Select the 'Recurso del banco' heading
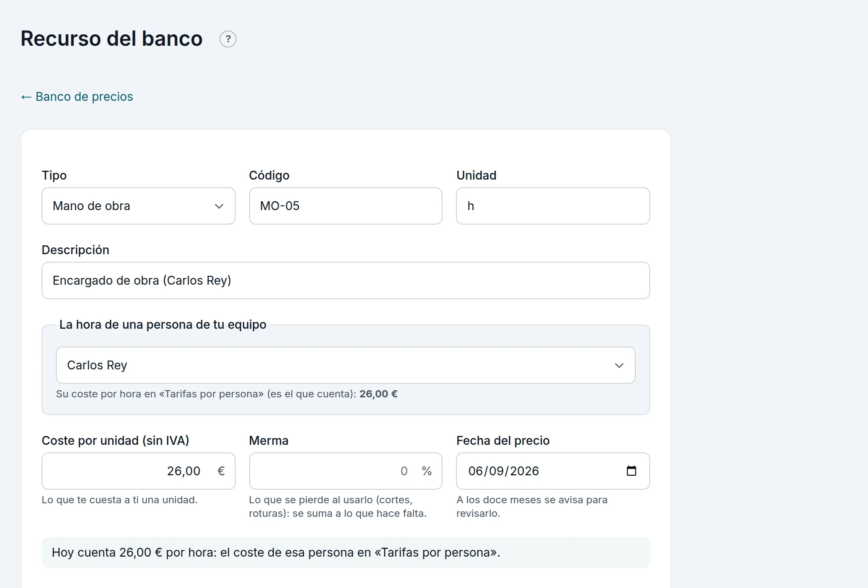 (111, 39)
